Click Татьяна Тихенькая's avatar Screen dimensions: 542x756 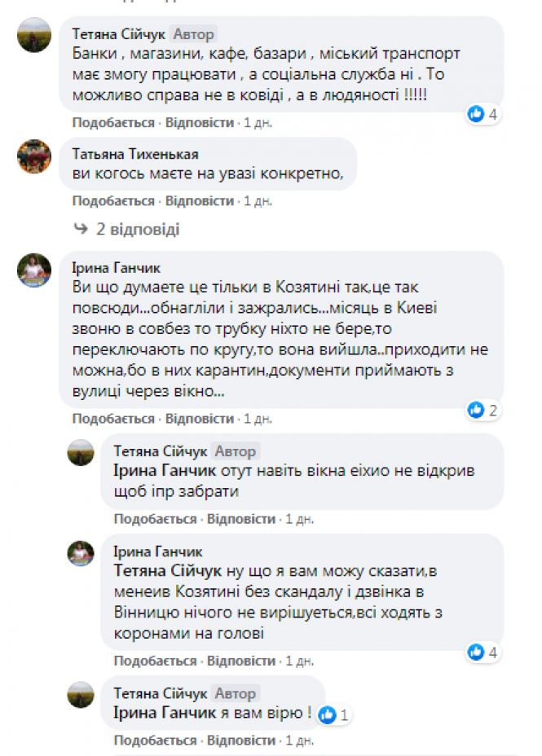[x=33, y=156]
